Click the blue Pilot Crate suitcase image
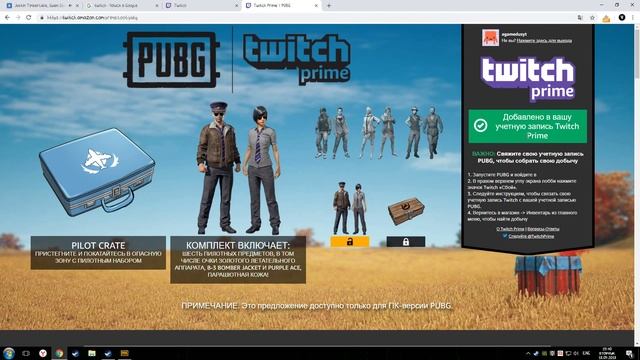The image size is (640, 360). [x=97, y=172]
